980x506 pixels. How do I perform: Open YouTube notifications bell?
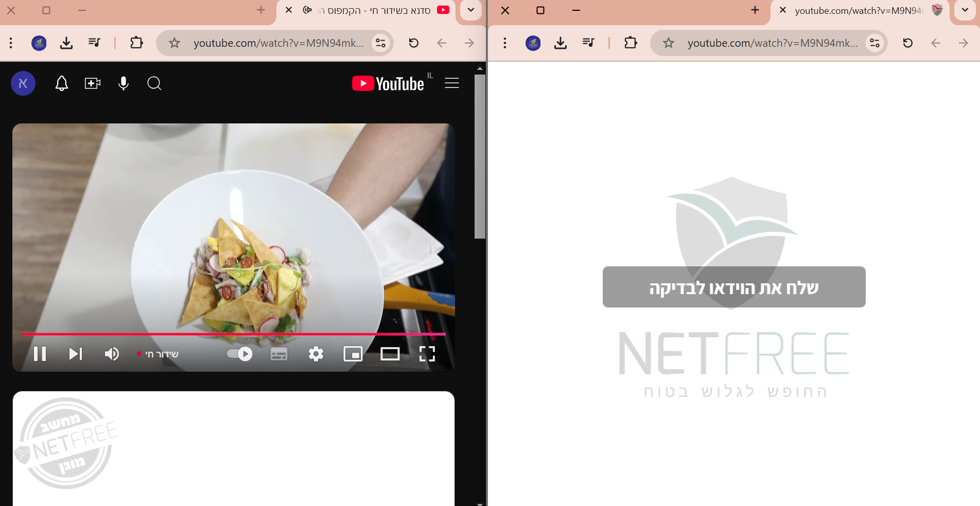[62, 83]
